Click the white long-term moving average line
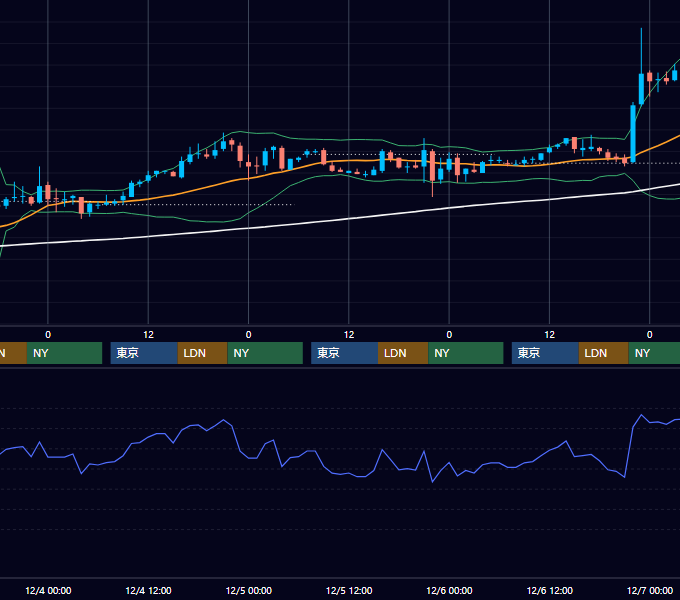This screenshot has height=600, width=680. (x=347, y=219)
